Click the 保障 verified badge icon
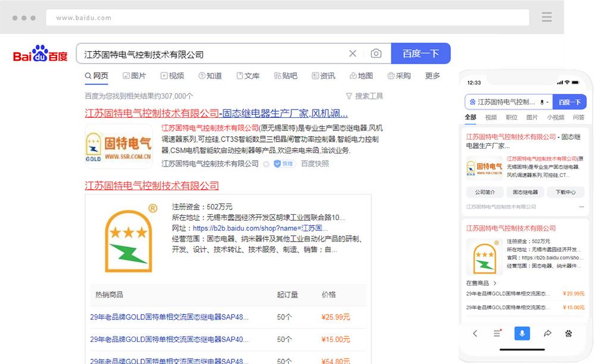 point(284,164)
